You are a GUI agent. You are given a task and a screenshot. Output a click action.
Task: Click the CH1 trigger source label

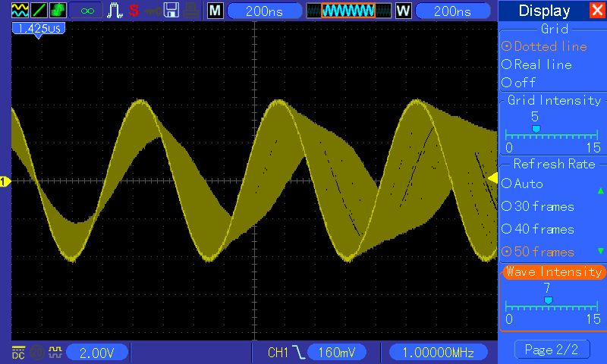[x=278, y=353]
